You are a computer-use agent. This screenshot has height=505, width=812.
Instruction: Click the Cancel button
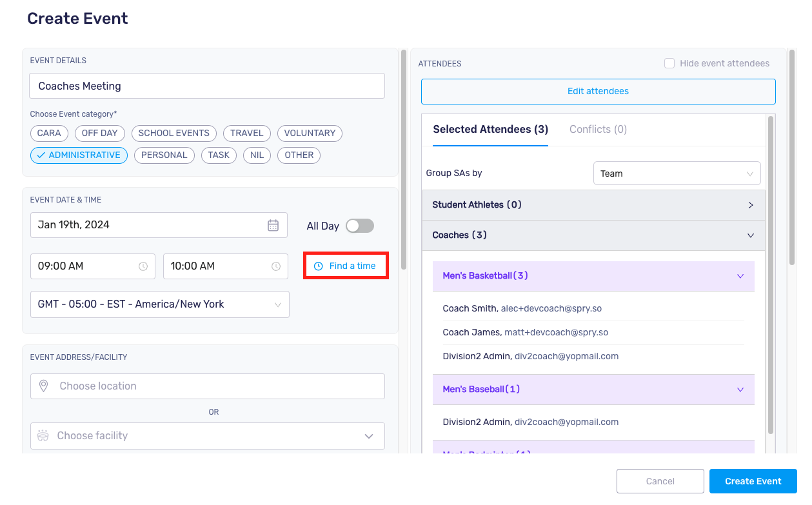click(660, 481)
